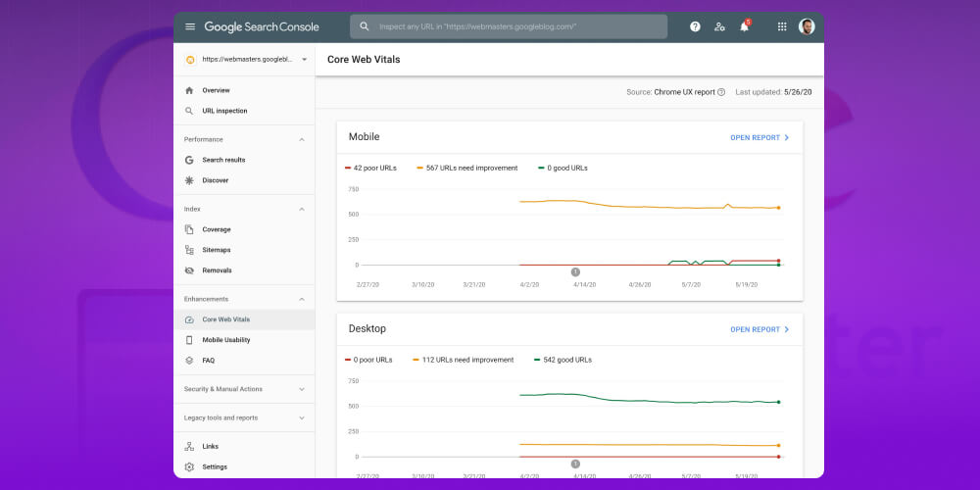The height and width of the screenshot is (490, 980).
Task: Click the Google G Search results icon
Action: click(189, 160)
